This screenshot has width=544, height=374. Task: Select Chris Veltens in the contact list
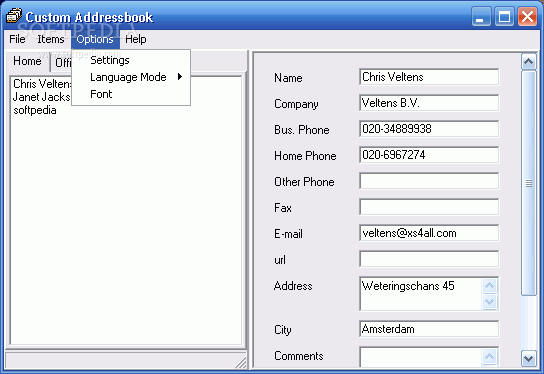(42, 84)
